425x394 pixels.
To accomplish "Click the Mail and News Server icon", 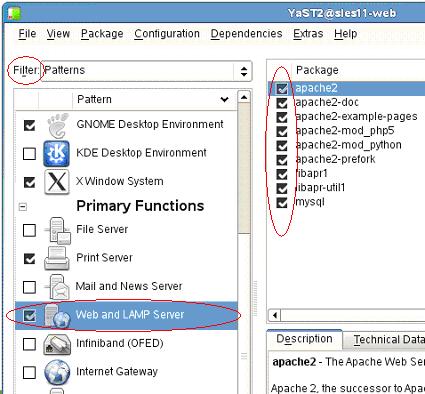I will click(x=57, y=287).
